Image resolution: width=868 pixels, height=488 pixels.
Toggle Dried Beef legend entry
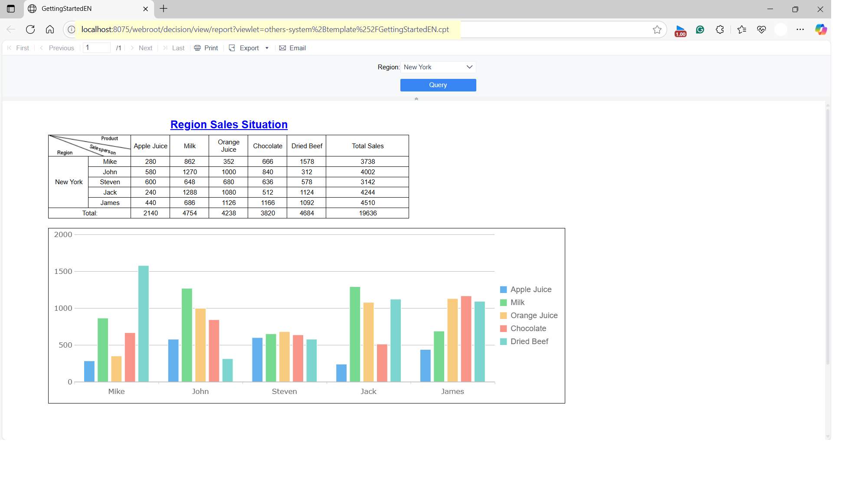[529, 342]
